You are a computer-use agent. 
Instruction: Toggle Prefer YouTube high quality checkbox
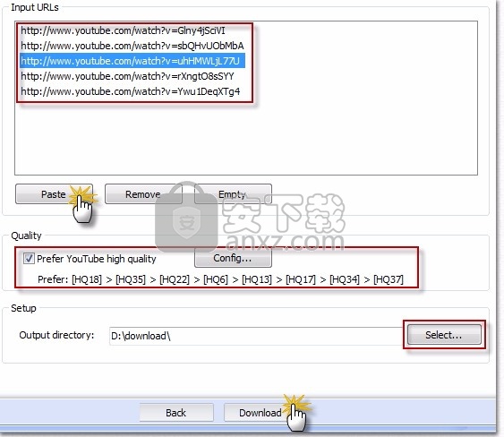29,258
